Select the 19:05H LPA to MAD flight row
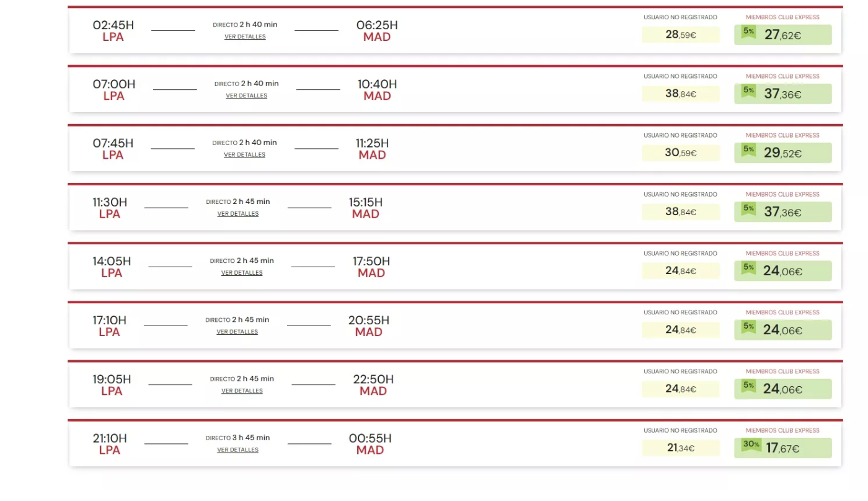The image size is (868, 501). [456, 384]
